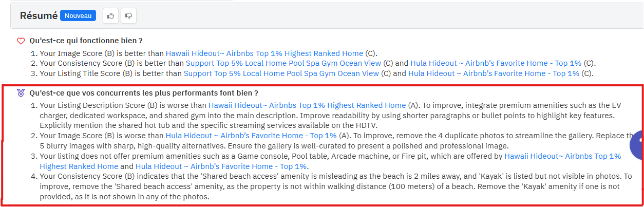Click the heart icon beside 'Qu'est-ce qui fonctionne bien'

21,41
